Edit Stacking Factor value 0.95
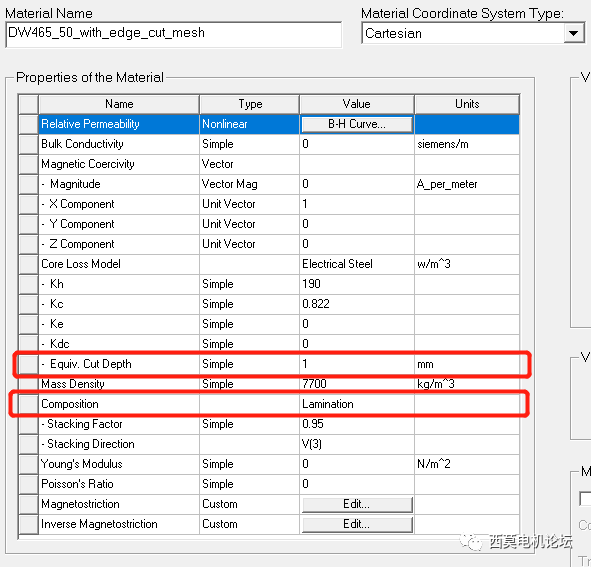Screen dimensions: 591x567 coord(357,424)
